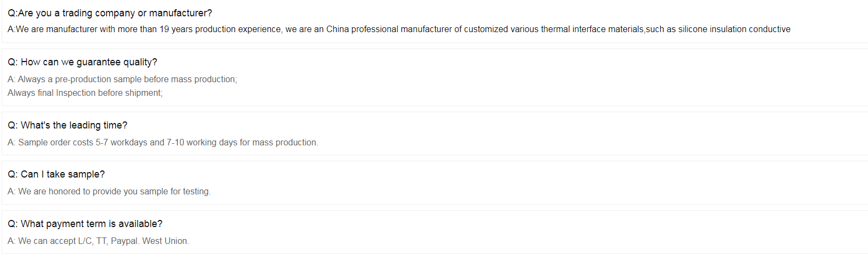Expand the 'What's the leading time?' question
This screenshot has height=263, width=868.
[x=67, y=125]
